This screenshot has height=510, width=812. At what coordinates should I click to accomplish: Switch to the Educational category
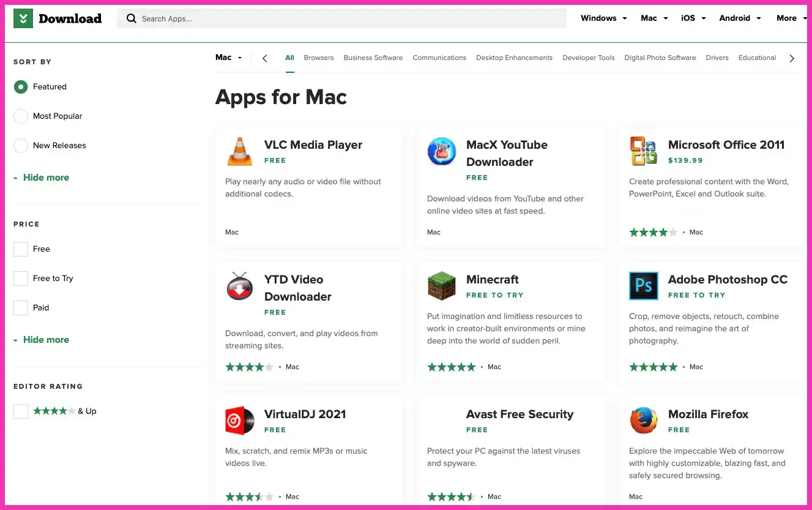(757, 58)
